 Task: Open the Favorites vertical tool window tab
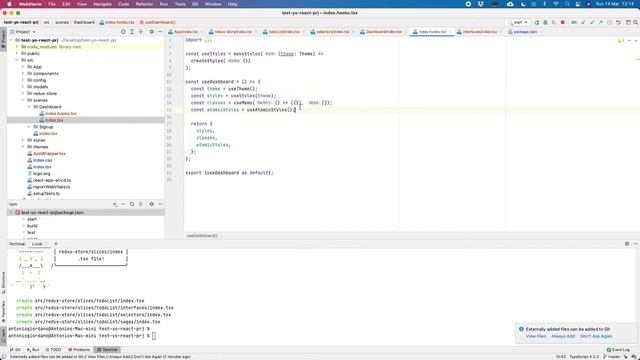pyautogui.click(x=3, y=312)
